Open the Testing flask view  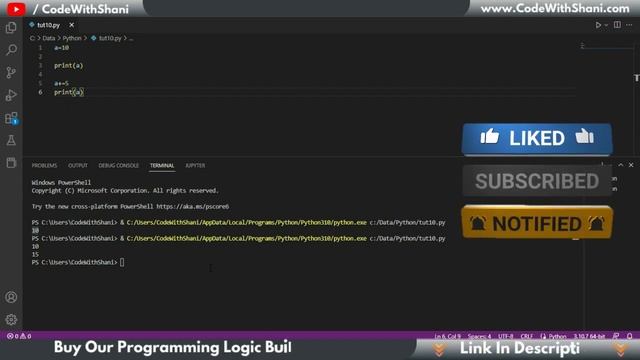(x=11, y=140)
